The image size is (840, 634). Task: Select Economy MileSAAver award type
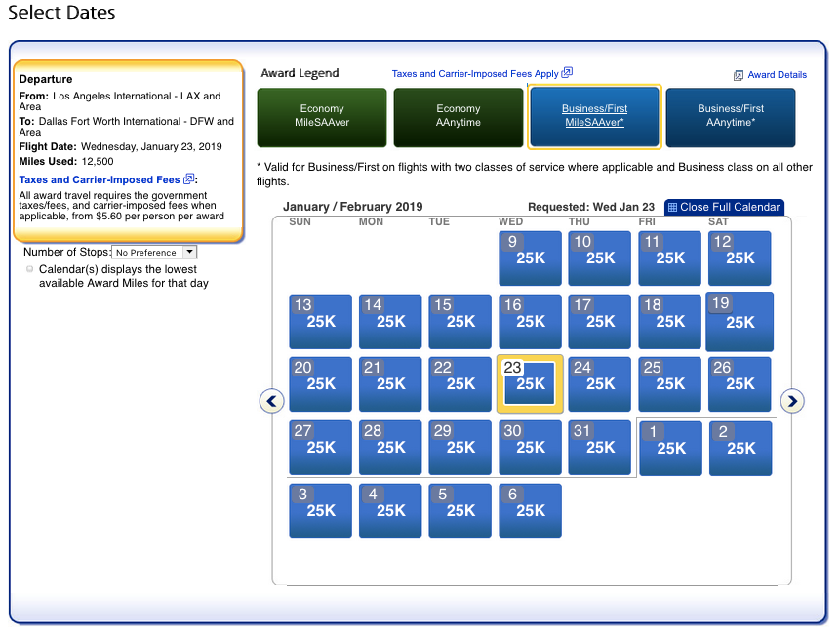[x=321, y=117]
